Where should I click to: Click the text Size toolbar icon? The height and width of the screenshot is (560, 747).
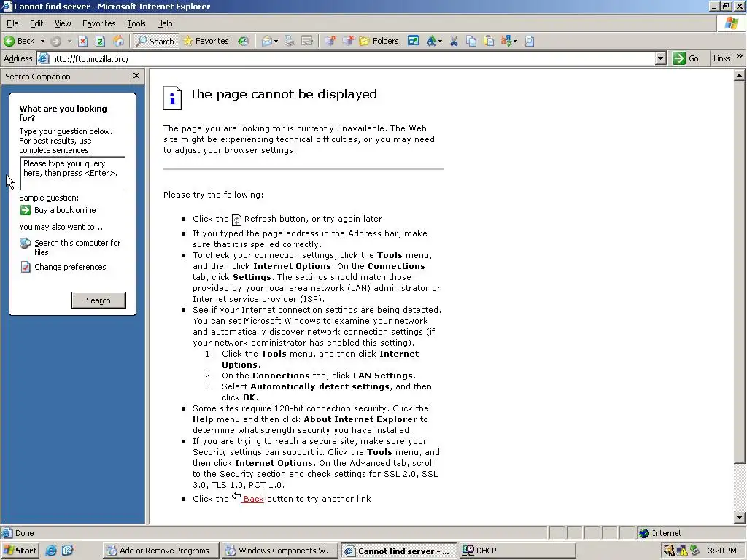click(x=431, y=42)
